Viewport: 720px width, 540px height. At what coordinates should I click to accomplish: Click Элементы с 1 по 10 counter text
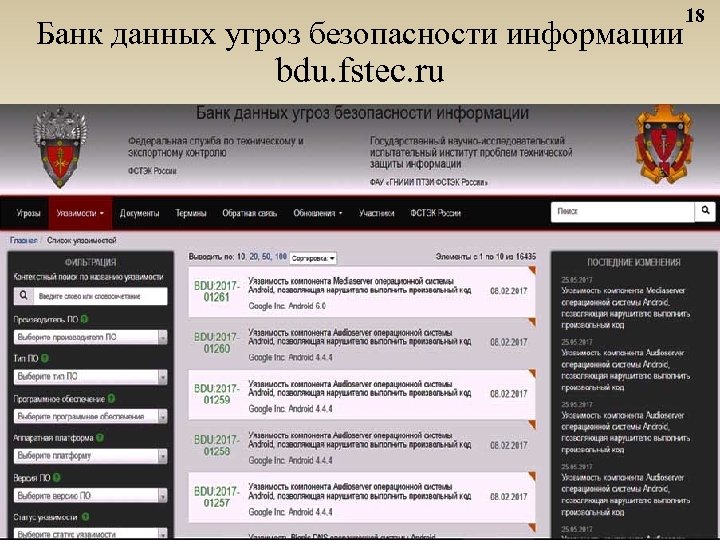click(x=485, y=257)
